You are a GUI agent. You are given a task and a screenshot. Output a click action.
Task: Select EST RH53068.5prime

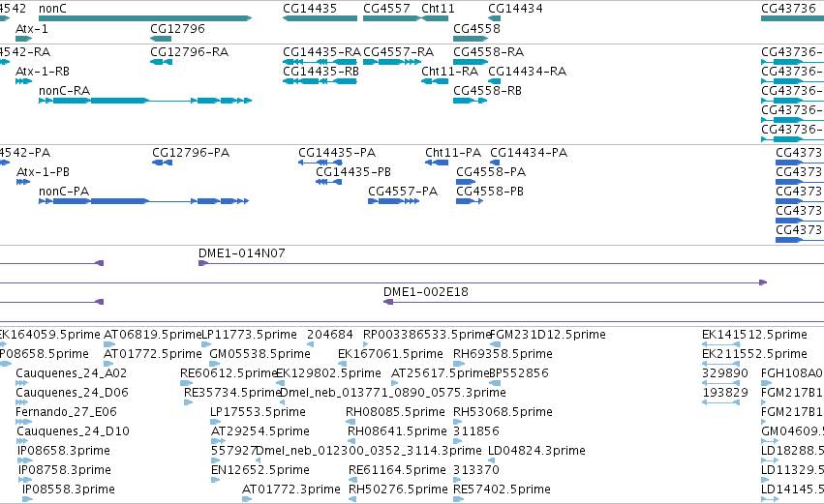[503, 413]
